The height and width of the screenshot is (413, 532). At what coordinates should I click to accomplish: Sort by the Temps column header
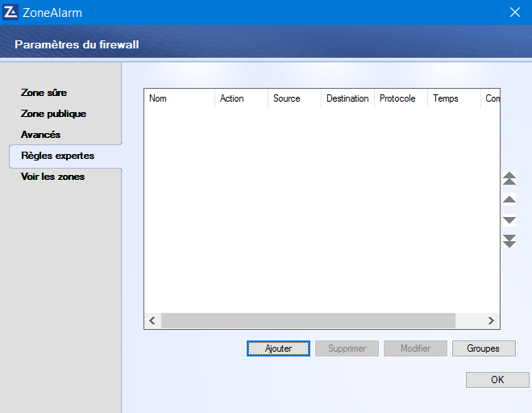(x=455, y=98)
